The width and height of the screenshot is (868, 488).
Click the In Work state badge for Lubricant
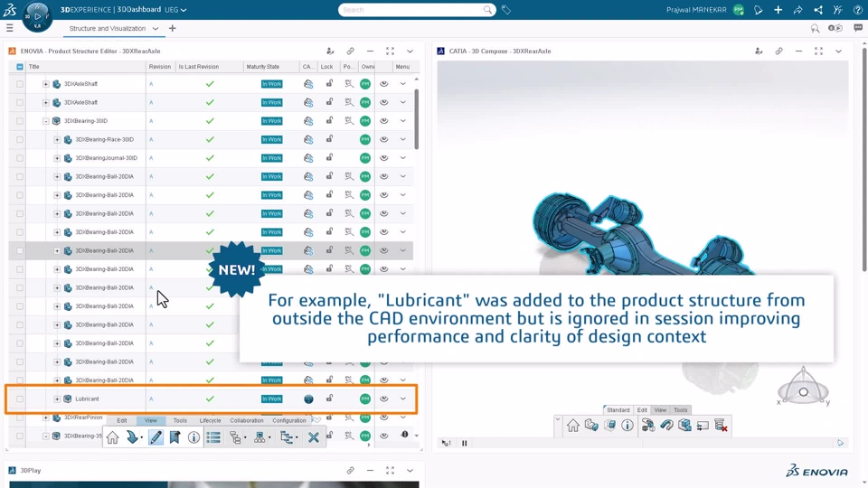(x=272, y=399)
